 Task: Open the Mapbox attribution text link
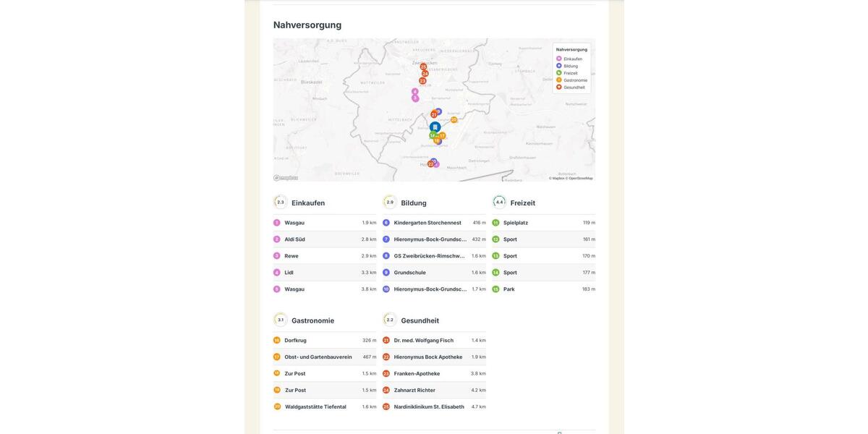click(557, 178)
